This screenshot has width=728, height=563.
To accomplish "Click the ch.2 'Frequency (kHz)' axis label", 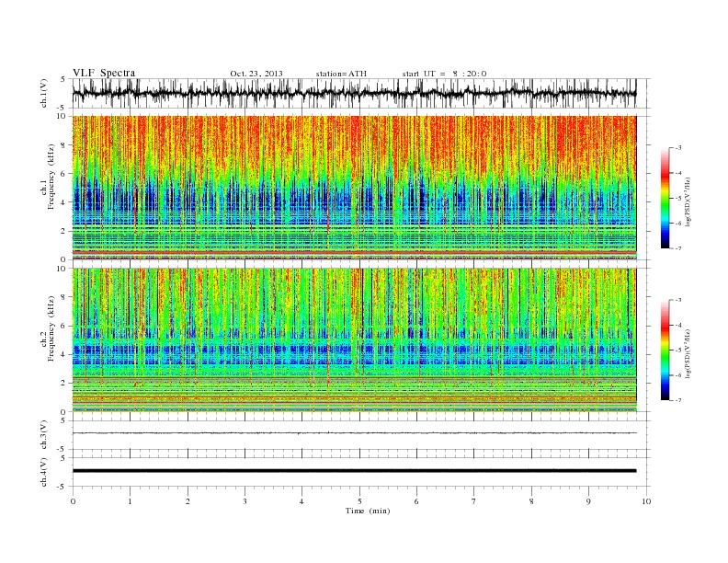I will point(51,329).
